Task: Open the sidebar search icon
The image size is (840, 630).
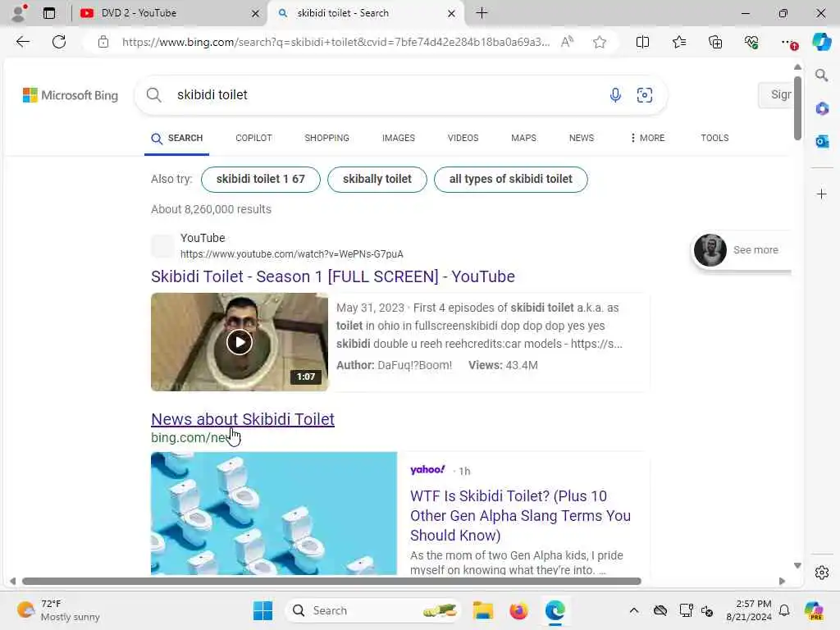Action: [x=821, y=75]
